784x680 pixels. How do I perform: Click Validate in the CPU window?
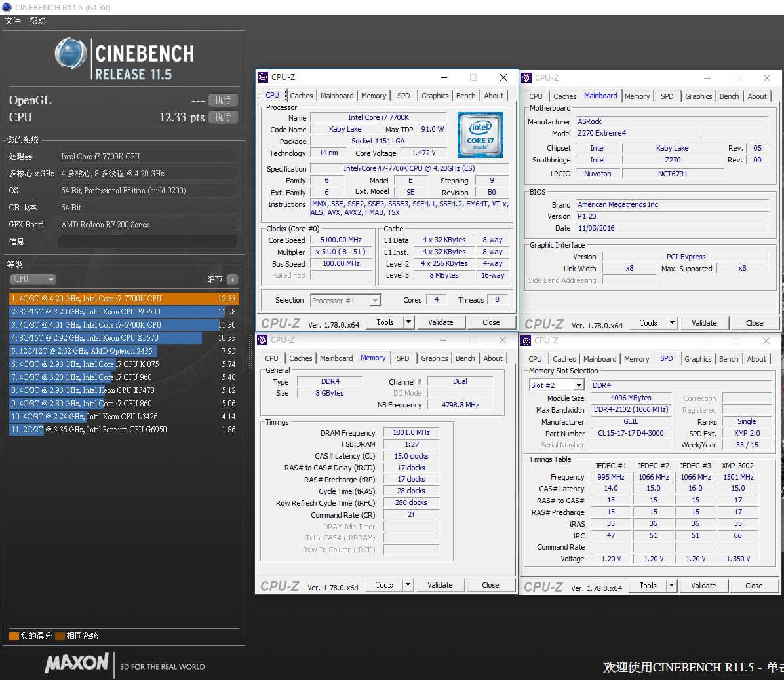coord(441,322)
